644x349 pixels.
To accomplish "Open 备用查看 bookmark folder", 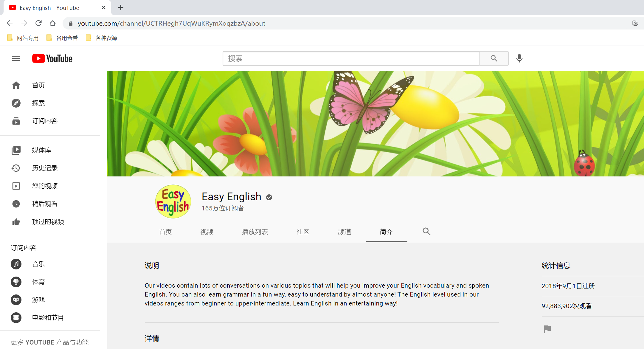I will (62, 38).
